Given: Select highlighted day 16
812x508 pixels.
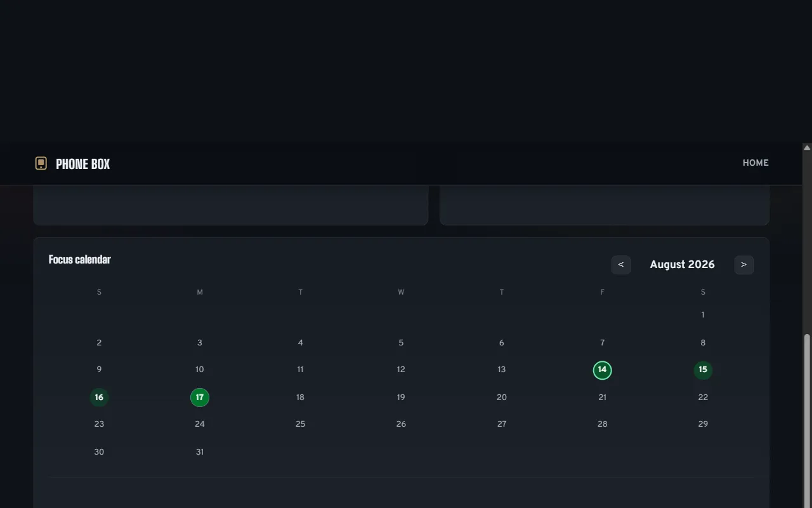Looking at the screenshot, I should pyautogui.click(x=99, y=398).
